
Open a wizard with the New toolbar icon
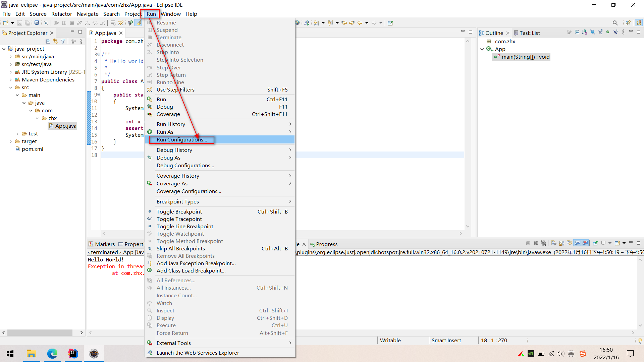5,23
